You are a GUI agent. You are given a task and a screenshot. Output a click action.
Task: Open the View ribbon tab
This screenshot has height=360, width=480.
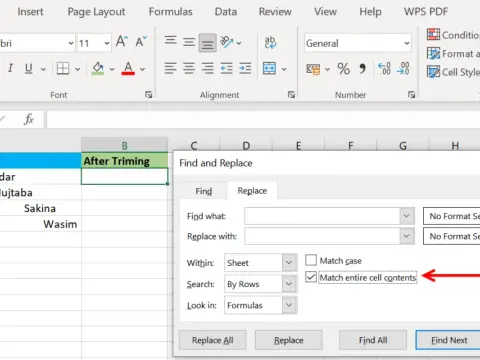[x=325, y=12]
